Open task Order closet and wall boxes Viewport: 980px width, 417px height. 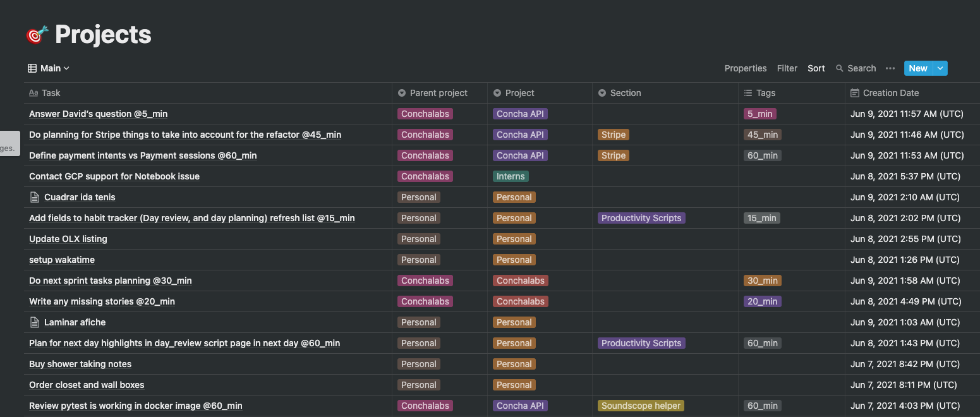point(87,385)
